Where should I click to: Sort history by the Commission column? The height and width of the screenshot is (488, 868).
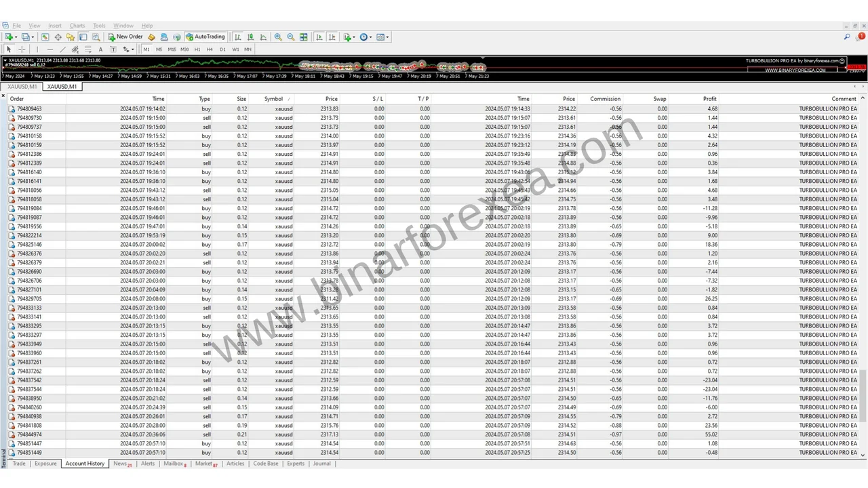point(605,99)
